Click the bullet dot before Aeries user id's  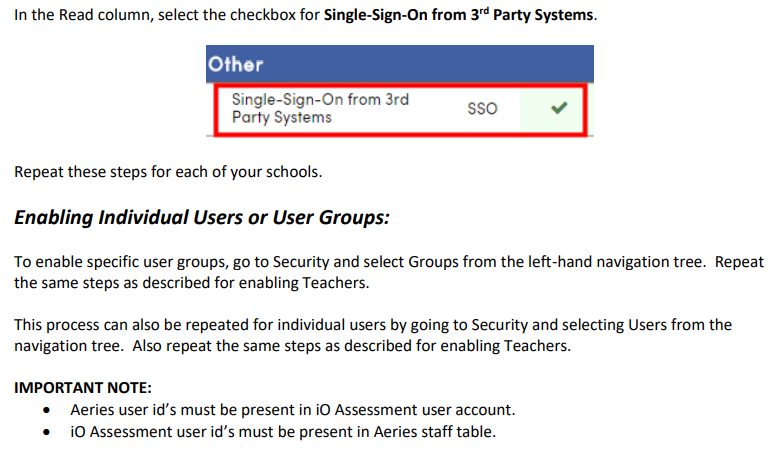pyautogui.click(x=47, y=410)
